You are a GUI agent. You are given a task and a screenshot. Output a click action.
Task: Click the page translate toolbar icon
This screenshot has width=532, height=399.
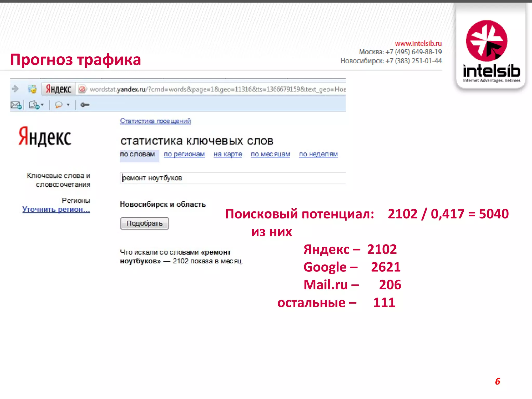coord(34,105)
